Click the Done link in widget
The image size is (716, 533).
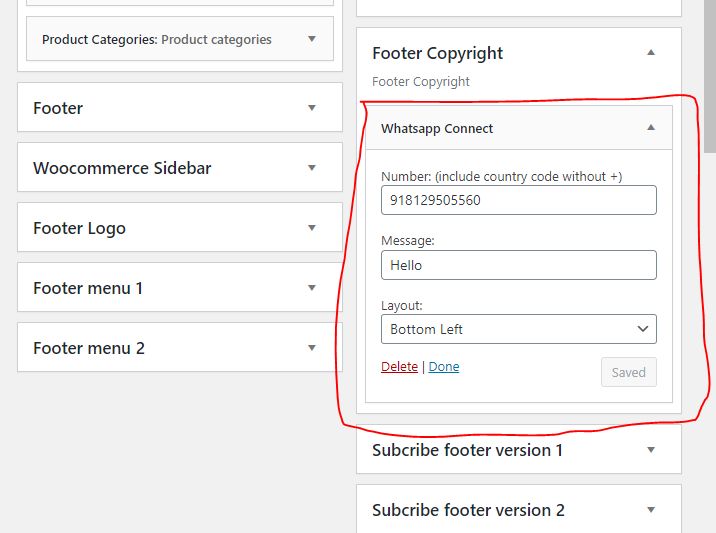coord(444,367)
